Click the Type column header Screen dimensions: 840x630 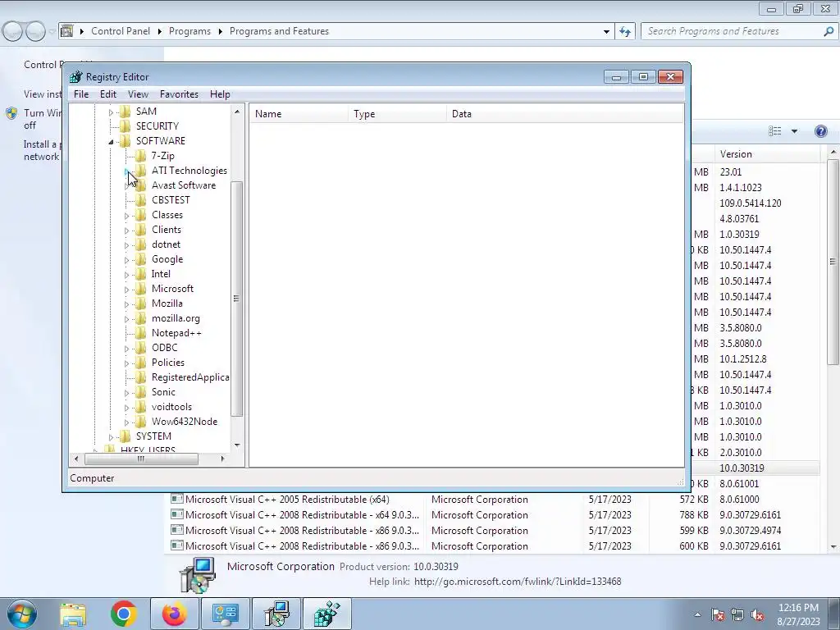pyautogui.click(x=398, y=114)
